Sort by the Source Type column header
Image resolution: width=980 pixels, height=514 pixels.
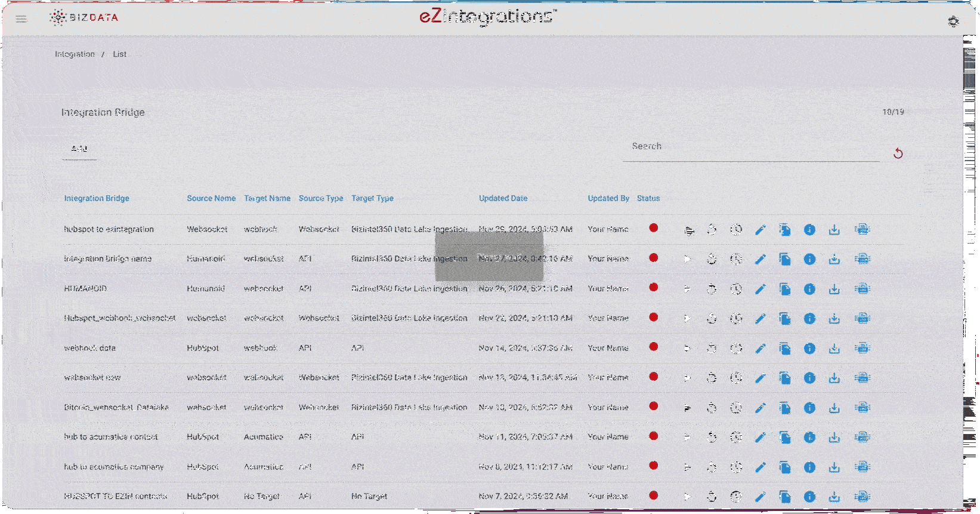[x=320, y=198]
